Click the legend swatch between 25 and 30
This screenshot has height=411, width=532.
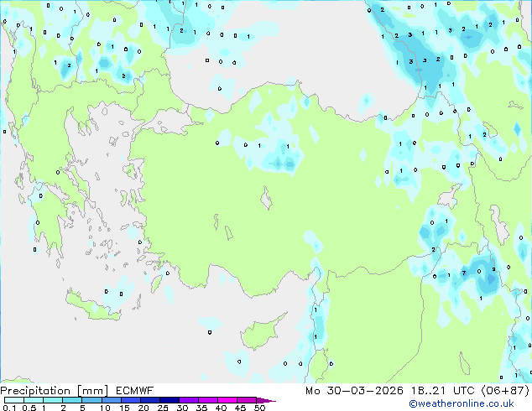pyautogui.click(x=169, y=400)
